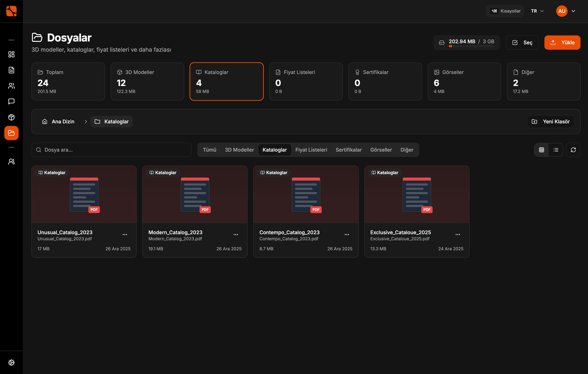Create a new folder with Yeni Klasör
Viewport: 588px width, 374px height.
pyautogui.click(x=551, y=122)
